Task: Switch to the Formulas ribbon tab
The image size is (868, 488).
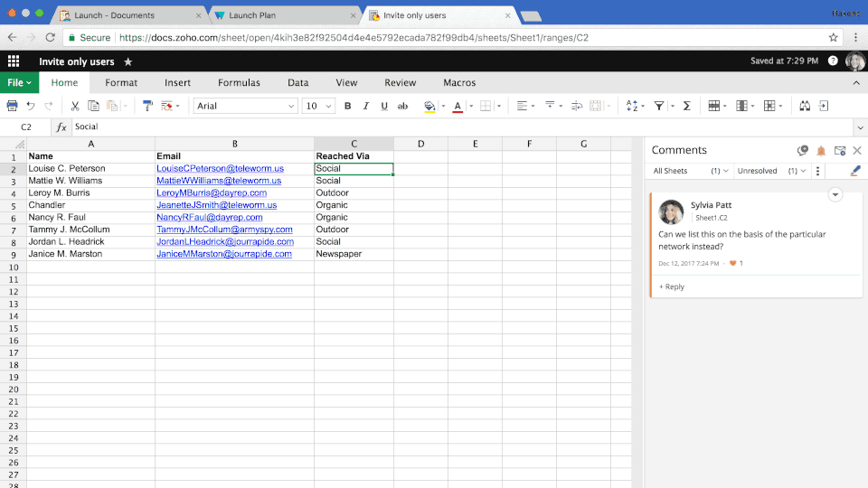Action: pyautogui.click(x=239, y=82)
